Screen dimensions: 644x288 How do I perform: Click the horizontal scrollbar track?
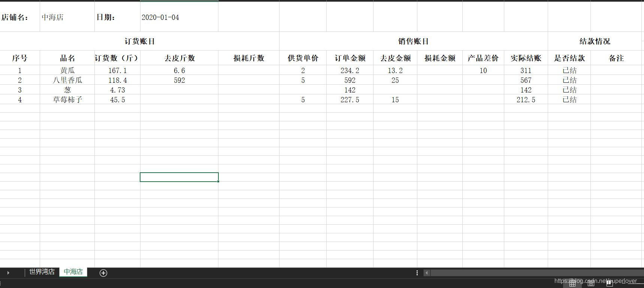[537, 273]
